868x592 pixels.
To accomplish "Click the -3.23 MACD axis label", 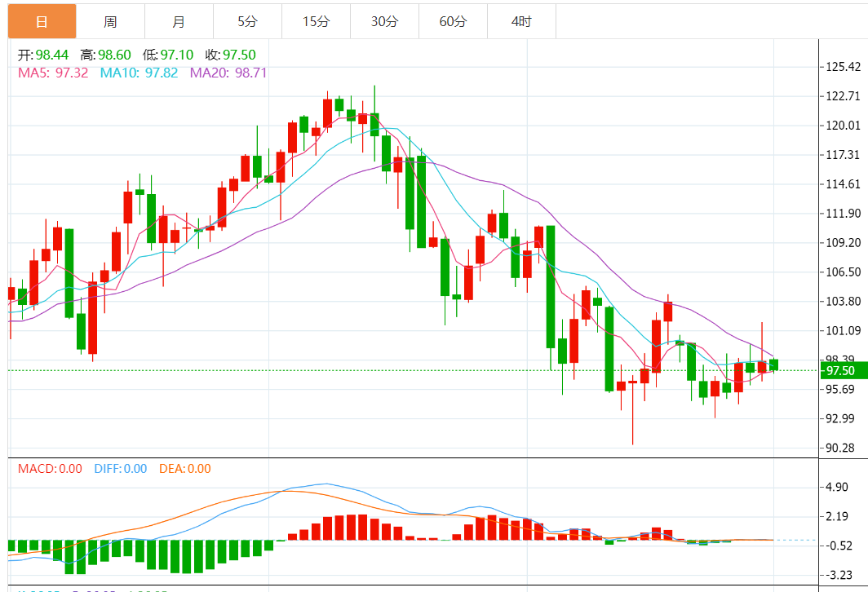I will pyautogui.click(x=838, y=575).
